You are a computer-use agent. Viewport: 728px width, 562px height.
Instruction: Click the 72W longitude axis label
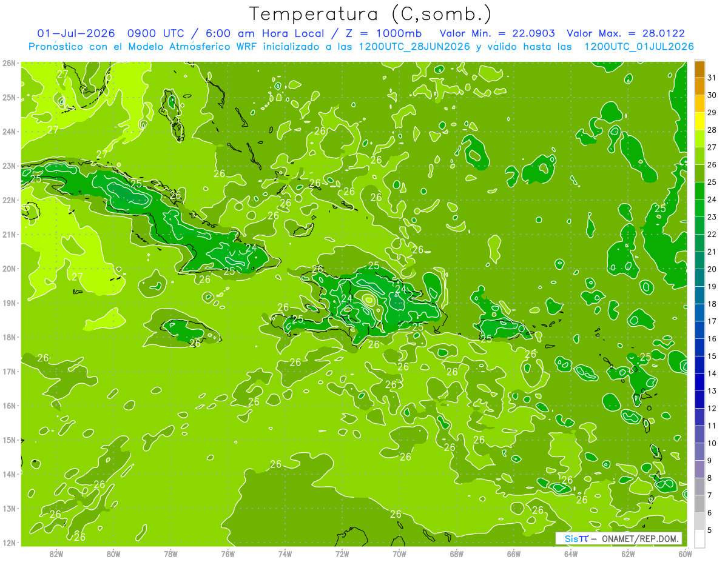(x=342, y=554)
